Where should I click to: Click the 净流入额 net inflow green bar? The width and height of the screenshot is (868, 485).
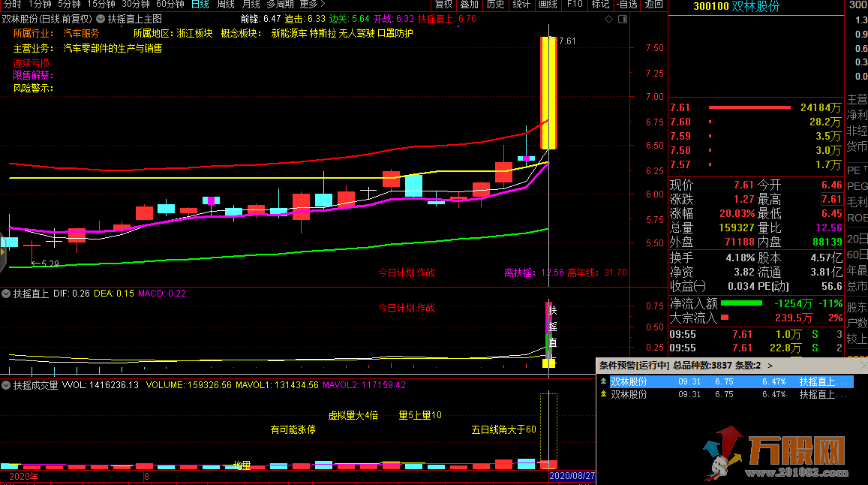tap(741, 303)
